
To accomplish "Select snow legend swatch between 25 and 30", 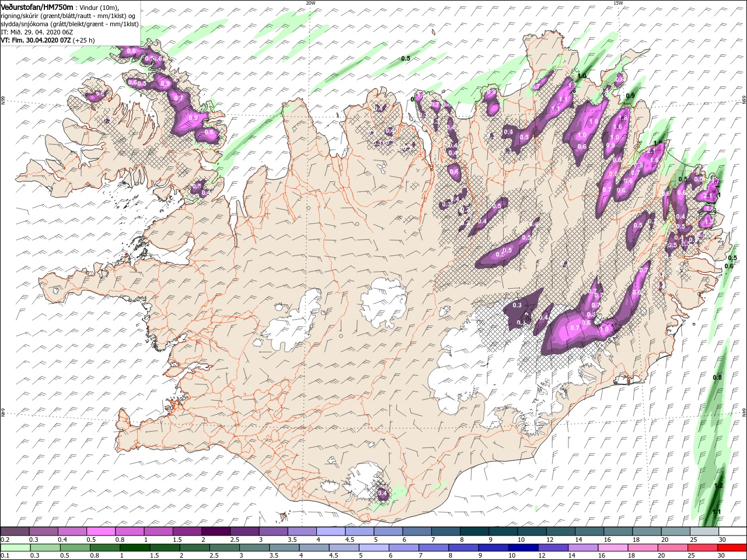I will tap(704, 531).
